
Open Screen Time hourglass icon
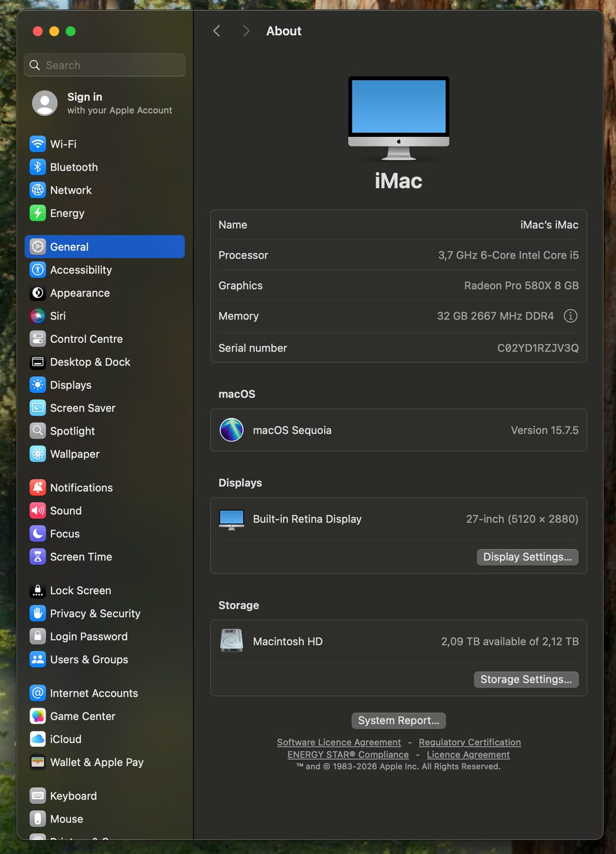[38, 557]
